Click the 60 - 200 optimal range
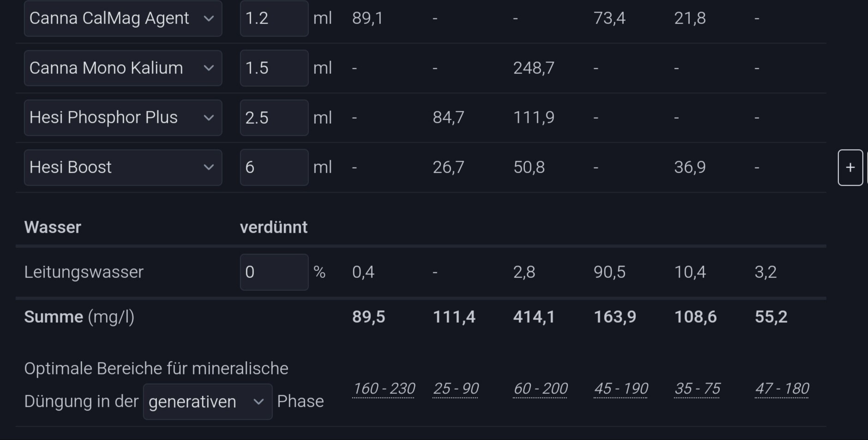This screenshot has width=868, height=440. (540, 389)
